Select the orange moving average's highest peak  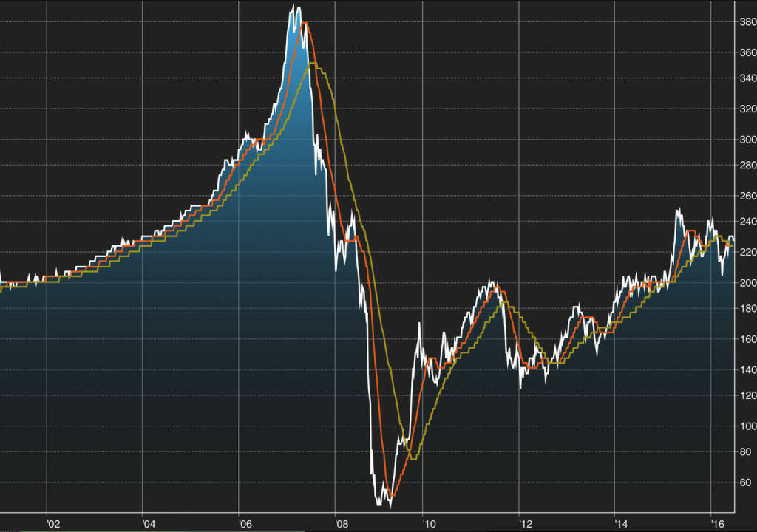(x=304, y=23)
